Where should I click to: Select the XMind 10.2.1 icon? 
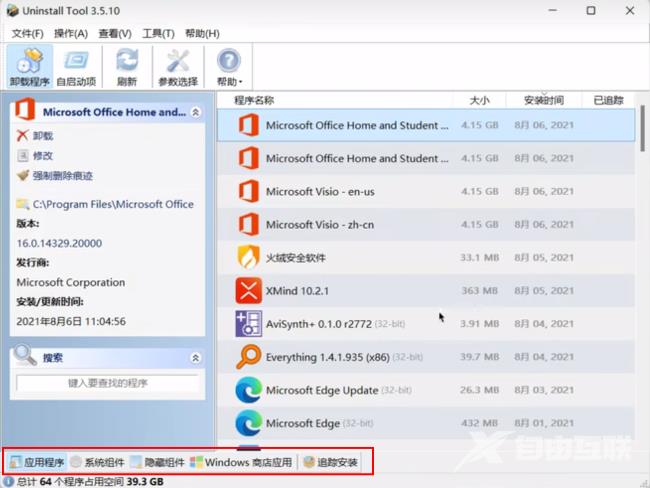249,290
